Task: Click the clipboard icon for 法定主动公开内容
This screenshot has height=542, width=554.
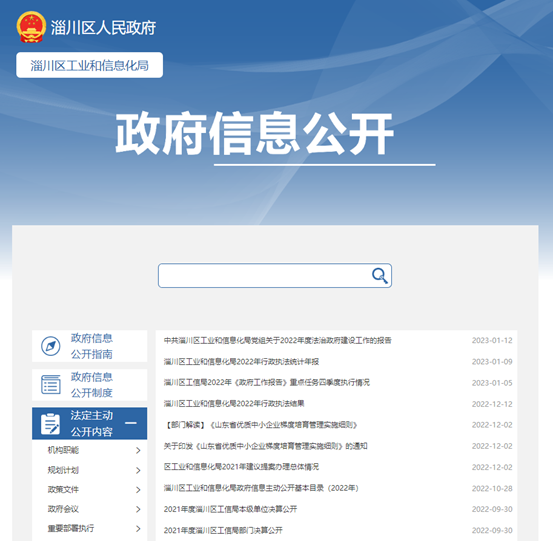Action: (51, 423)
